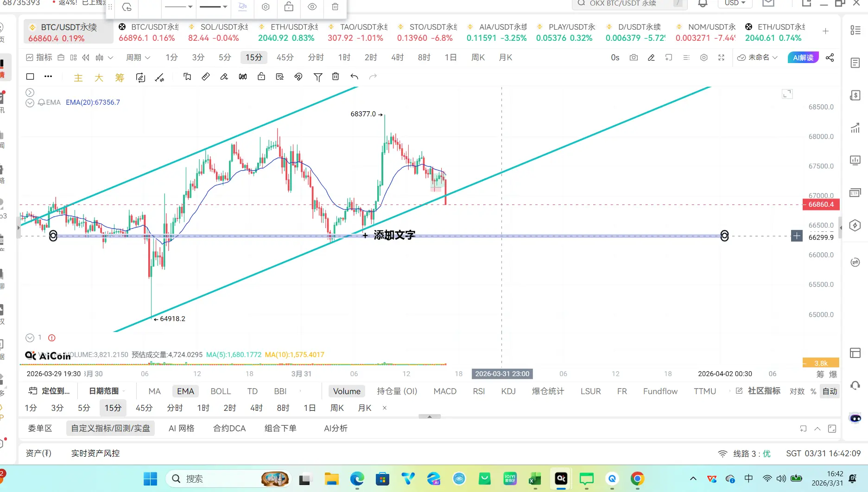Open floating toolbar settings hexagon
The height and width of the screenshot is (492, 868).
click(x=266, y=7)
